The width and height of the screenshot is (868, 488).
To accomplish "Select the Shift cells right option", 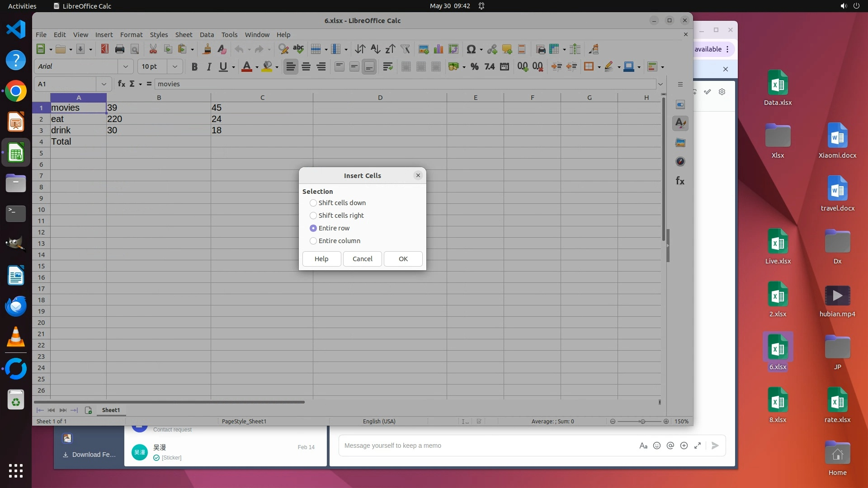I will [x=313, y=216].
